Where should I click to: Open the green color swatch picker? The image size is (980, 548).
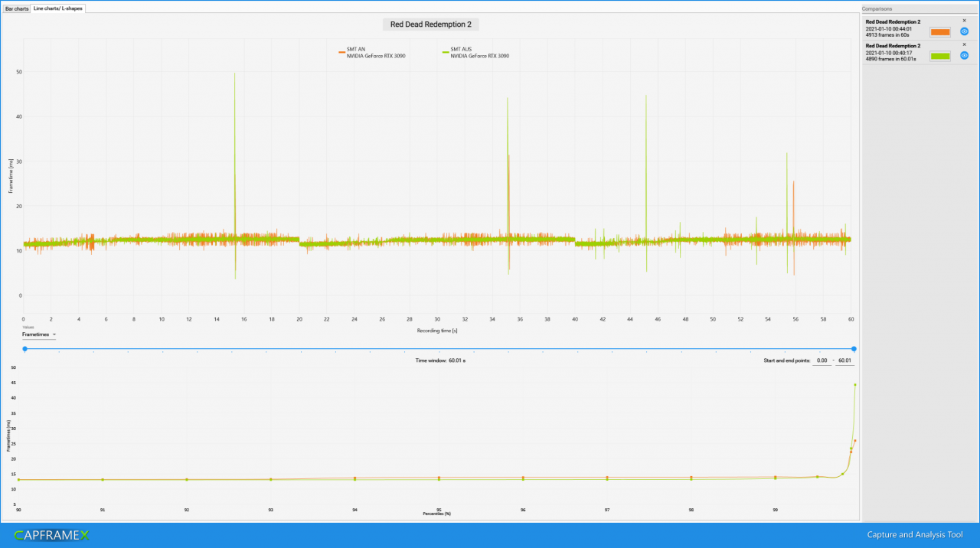(940, 56)
